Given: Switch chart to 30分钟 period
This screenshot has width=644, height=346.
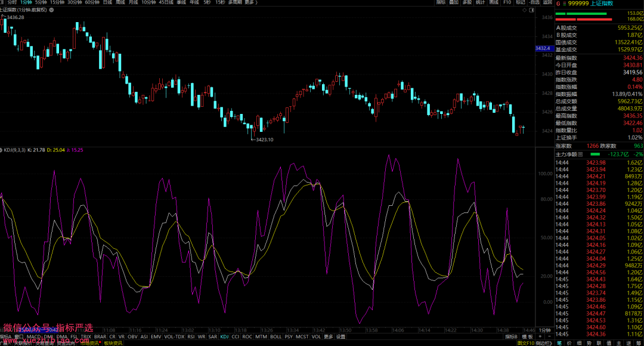Looking at the screenshot, I should [x=75, y=2].
